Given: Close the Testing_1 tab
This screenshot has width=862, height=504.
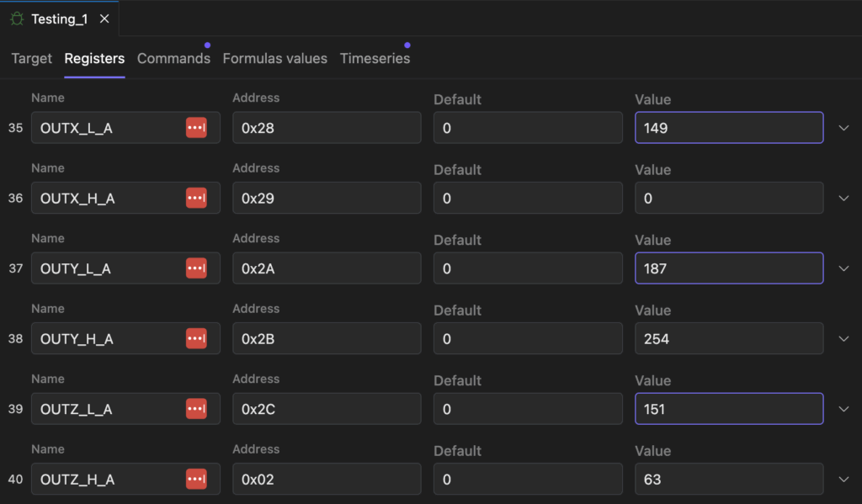Looking at the screenshot, I should [104, 19].
